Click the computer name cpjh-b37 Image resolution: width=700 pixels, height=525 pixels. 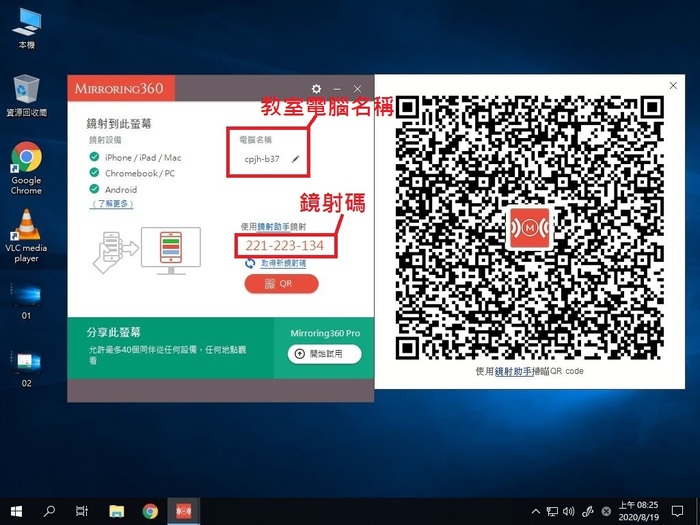click(262, 159)
